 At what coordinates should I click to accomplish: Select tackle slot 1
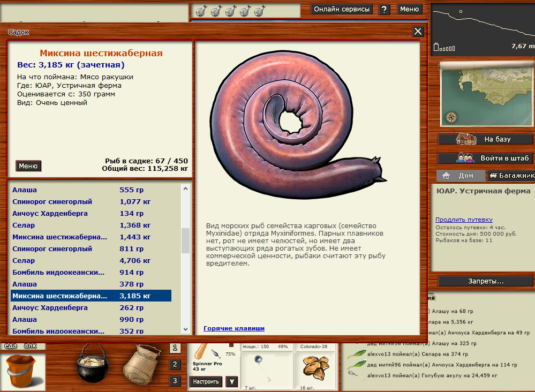pos(175,348)
